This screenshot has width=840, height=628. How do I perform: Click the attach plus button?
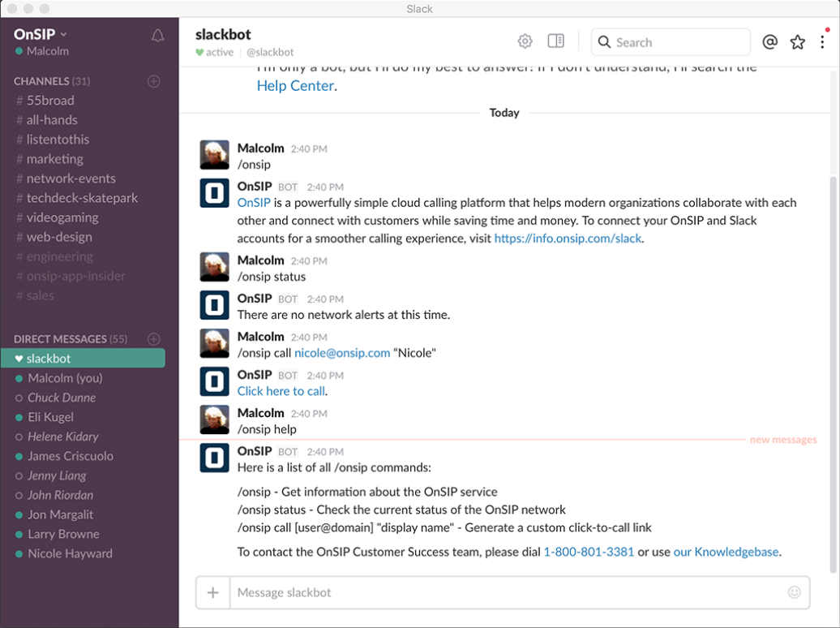pos(213,592)
